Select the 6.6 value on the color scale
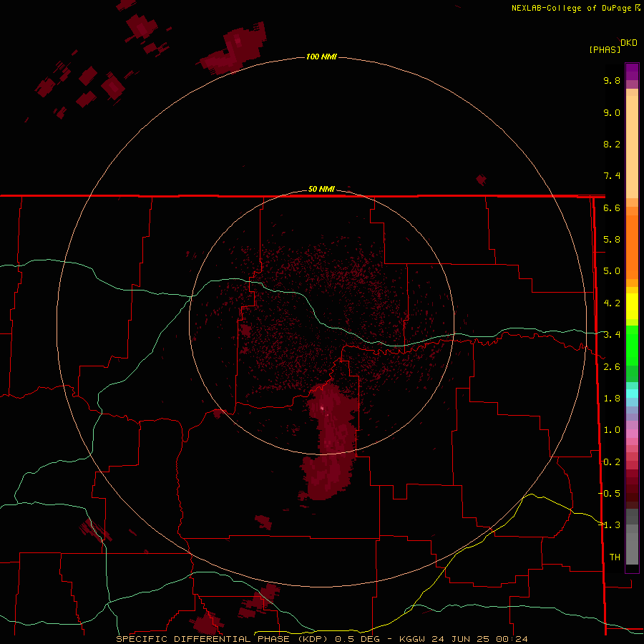 612,208
